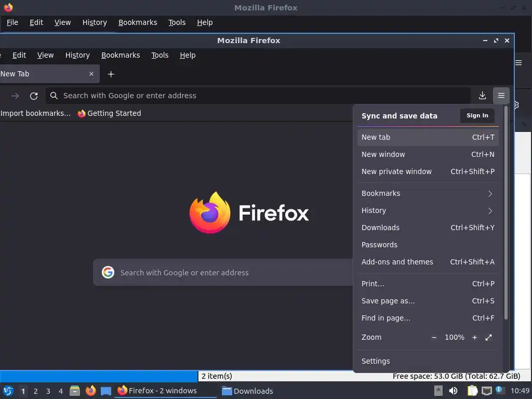Open the View menu in front window

click(x=46, y=55)
